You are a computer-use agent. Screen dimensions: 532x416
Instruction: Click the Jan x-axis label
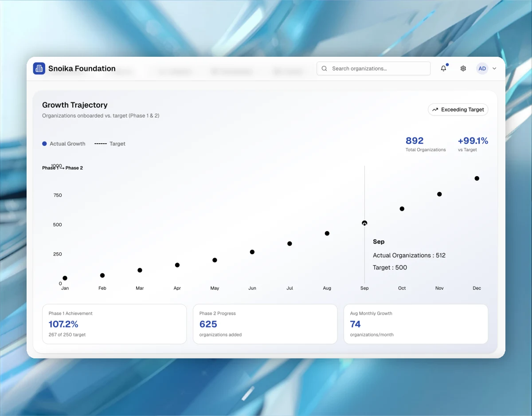(x=65, y=288)
